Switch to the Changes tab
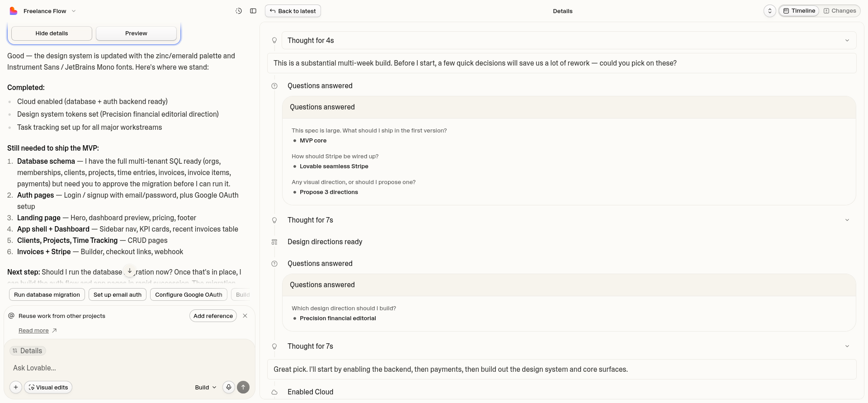 (840, 11)
